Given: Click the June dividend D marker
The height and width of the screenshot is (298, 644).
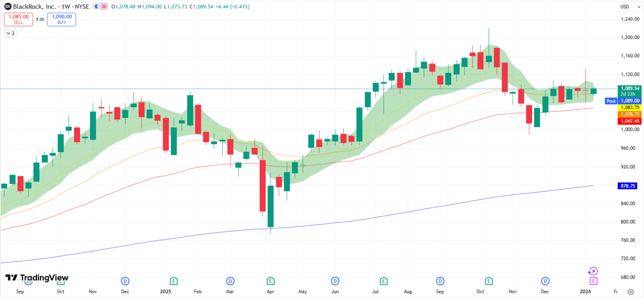Looking at the screenshot, I should pyautogui.click(x=335, y=281).
